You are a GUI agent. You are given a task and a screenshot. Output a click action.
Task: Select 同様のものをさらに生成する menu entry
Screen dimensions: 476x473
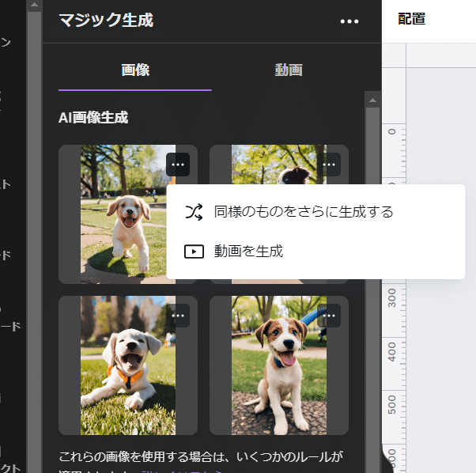pos(315,212)
